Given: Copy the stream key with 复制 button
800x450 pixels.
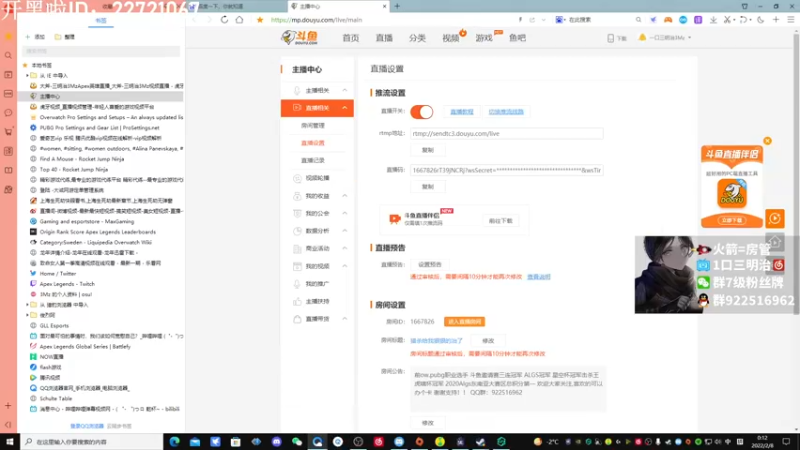Looking at the screenshot, I should click(428, 187).
